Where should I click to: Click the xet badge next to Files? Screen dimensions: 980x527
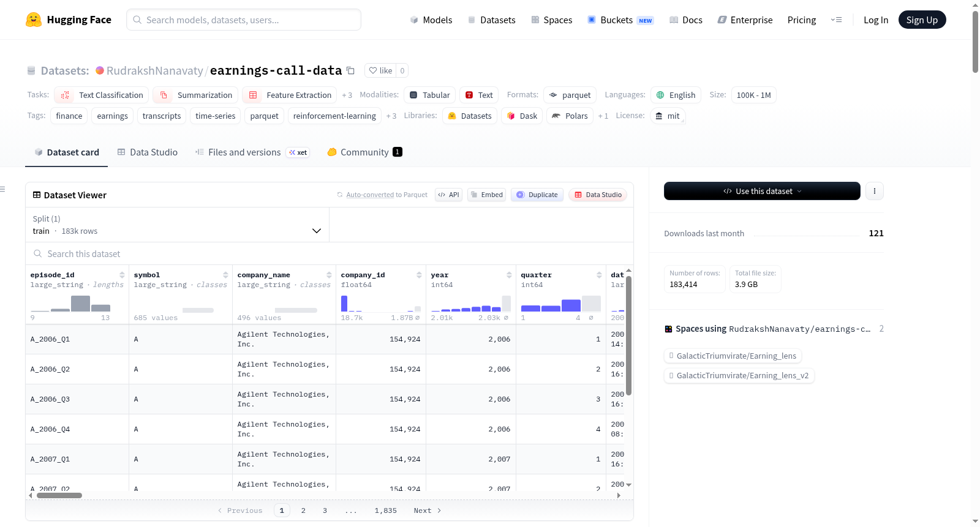point(298,152)
